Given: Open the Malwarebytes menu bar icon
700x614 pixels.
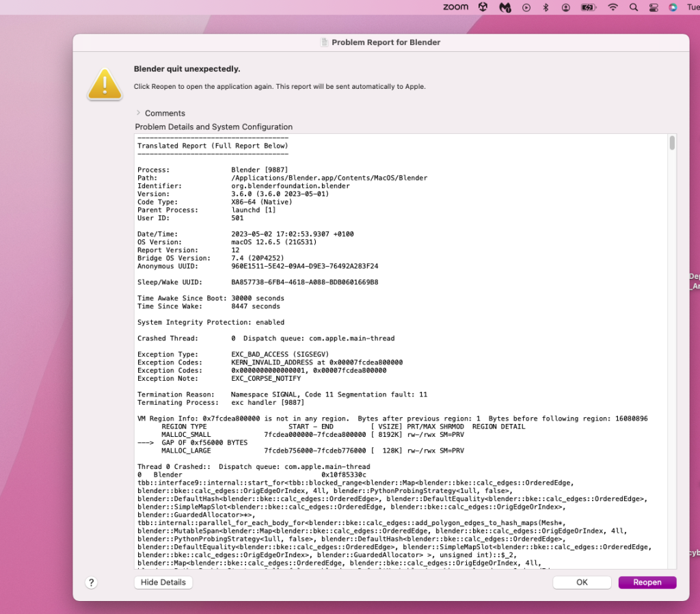Looking at the screenshot, I should click(505, 7).
